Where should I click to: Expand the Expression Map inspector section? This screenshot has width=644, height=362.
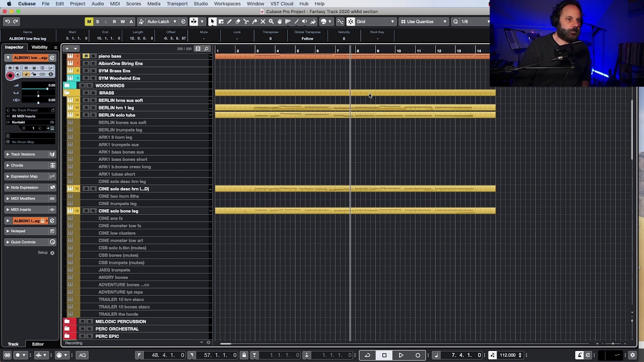[29, 176]
